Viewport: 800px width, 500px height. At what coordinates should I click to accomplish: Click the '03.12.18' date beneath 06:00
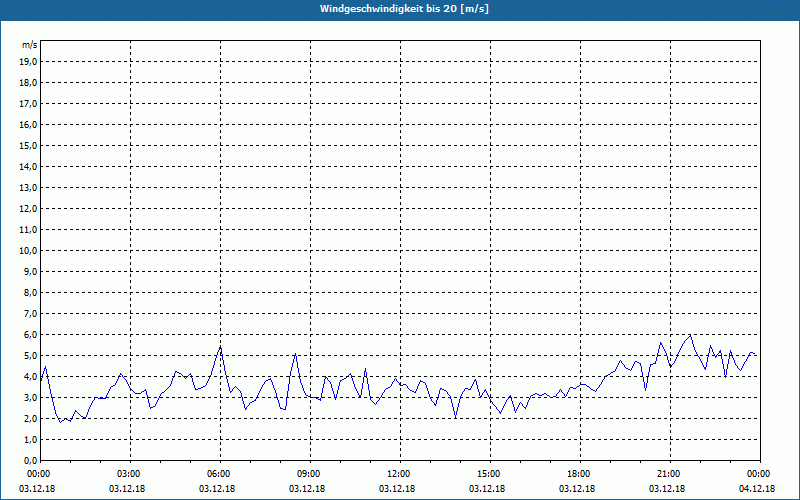[217, 489]
